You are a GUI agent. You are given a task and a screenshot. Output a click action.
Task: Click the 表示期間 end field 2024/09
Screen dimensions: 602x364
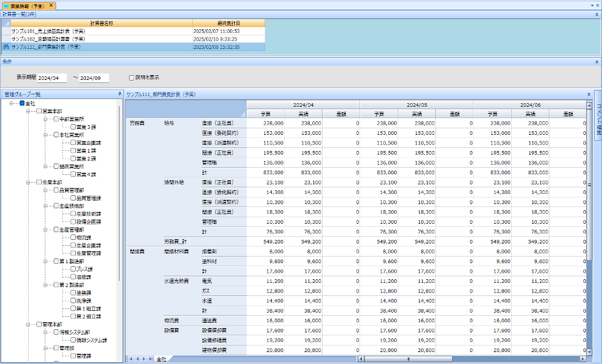coord(94,78)
